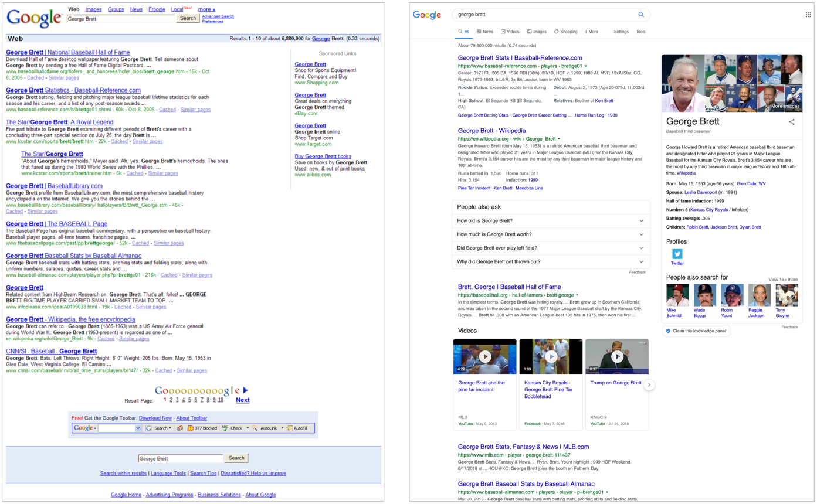Click the shield icon on Claim this knowledge panel
Viewport: 817px width, 504px height.
tap(668, 331)
